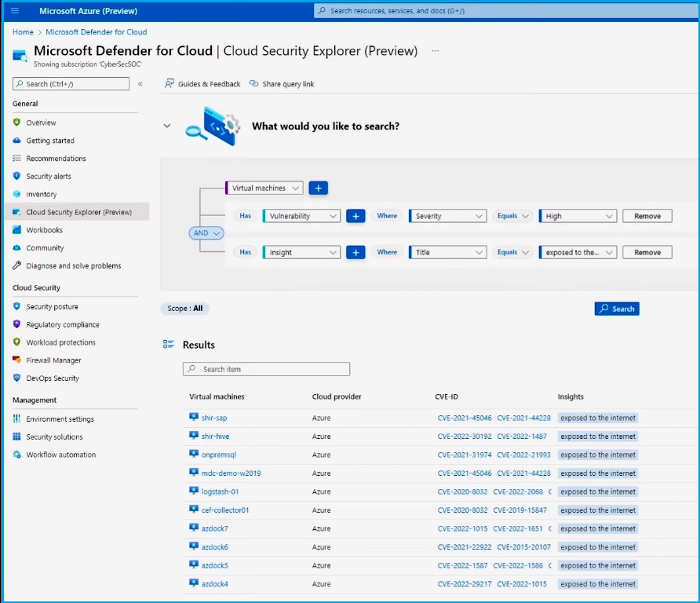Open the Title property dropdown

[x=448, y=252]
